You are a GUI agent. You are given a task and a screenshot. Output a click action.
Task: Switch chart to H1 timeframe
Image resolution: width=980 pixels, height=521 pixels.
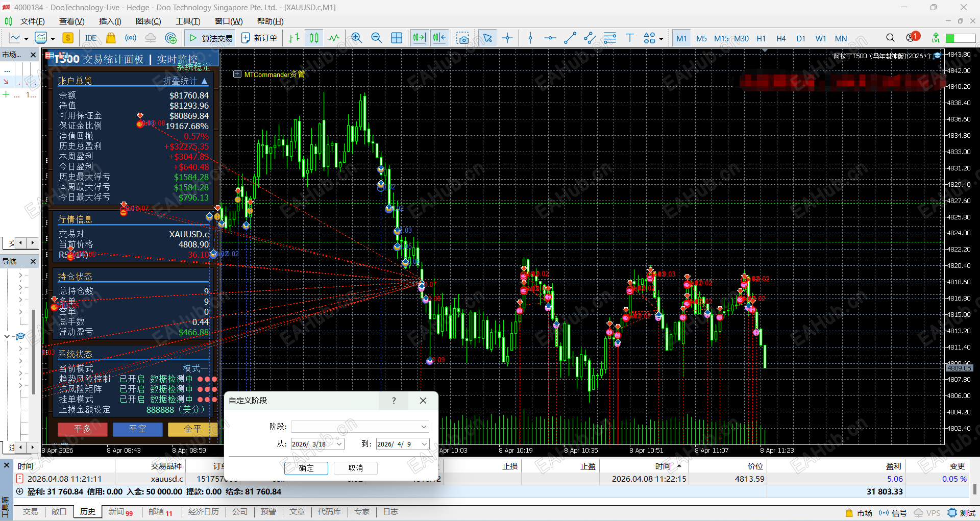point(761,38)
